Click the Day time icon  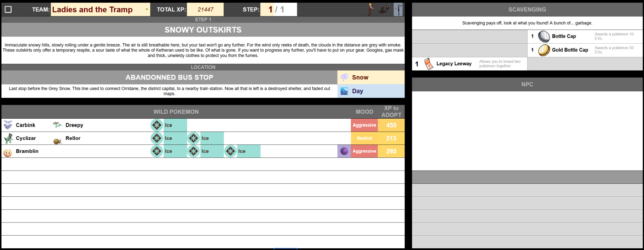tap(344, 91)
